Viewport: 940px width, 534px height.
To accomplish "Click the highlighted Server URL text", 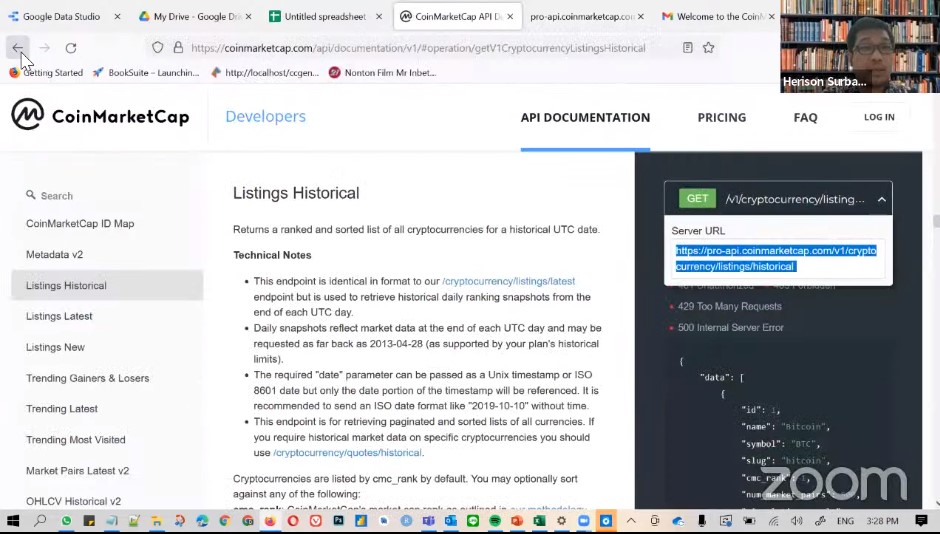I will (x=776, y=258).
